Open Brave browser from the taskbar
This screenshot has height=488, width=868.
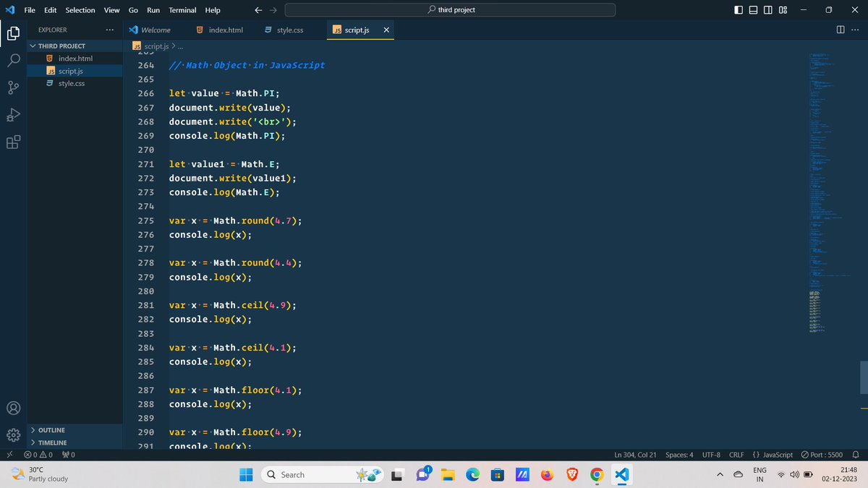click(x=572, y=474)
